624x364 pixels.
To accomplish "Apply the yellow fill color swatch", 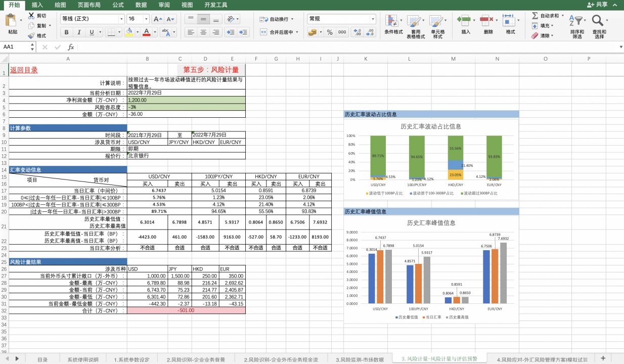I will pos(129,32).
